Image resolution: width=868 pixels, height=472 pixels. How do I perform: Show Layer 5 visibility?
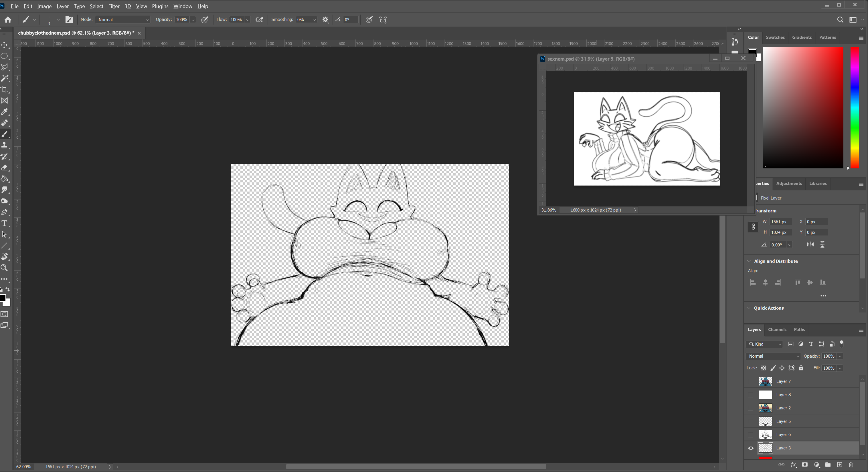[750, 421]
